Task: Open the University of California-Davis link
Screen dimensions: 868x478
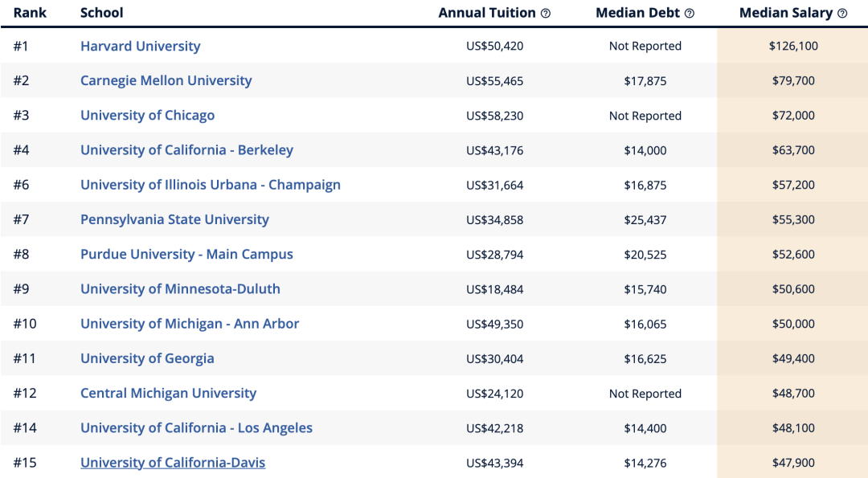Action: 173,463
